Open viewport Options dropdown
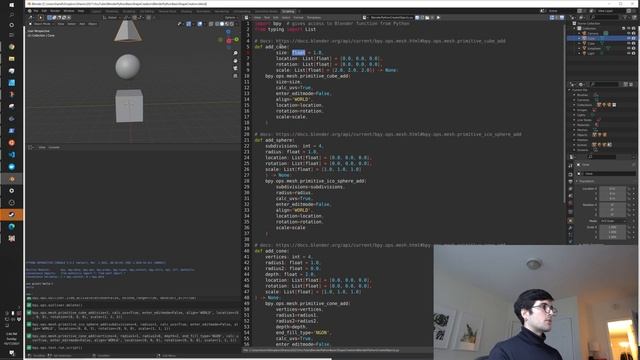 coord(231,18)
